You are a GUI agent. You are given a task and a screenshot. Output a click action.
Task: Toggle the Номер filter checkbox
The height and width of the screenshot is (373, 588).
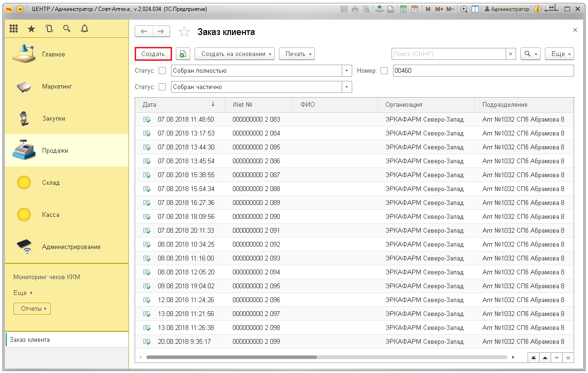(384, 71)
